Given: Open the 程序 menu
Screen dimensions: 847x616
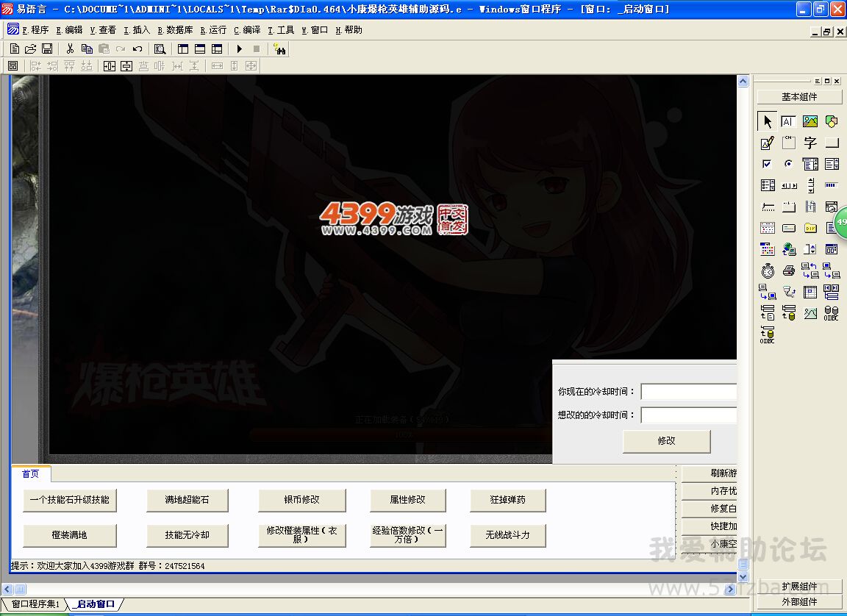Looking at the screenshot, I should (x=35, y=30).
